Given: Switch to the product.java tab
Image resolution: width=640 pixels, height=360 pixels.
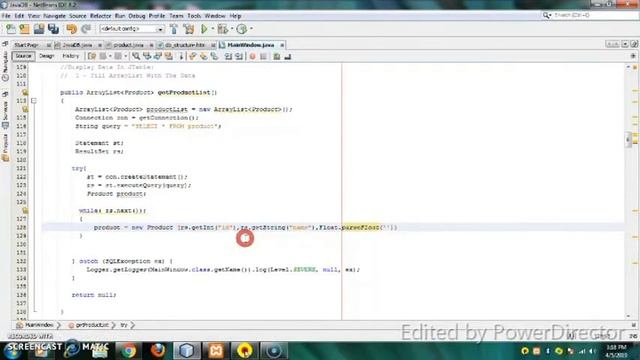Looking at the screenshot, I should point(128,45).
